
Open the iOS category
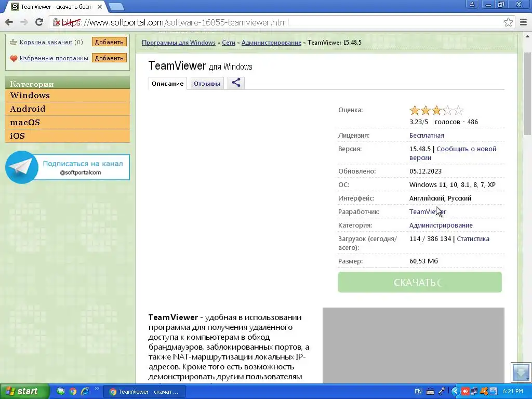click(68, 136)
